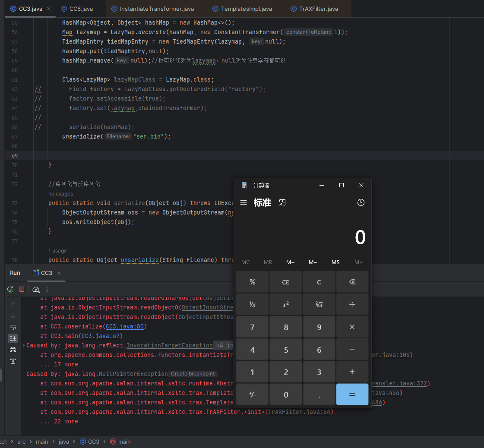The height and width of the screenshot is (448, 484).
Task: Click the 'src' breadcrumb
Action: (x=21, y=442)
